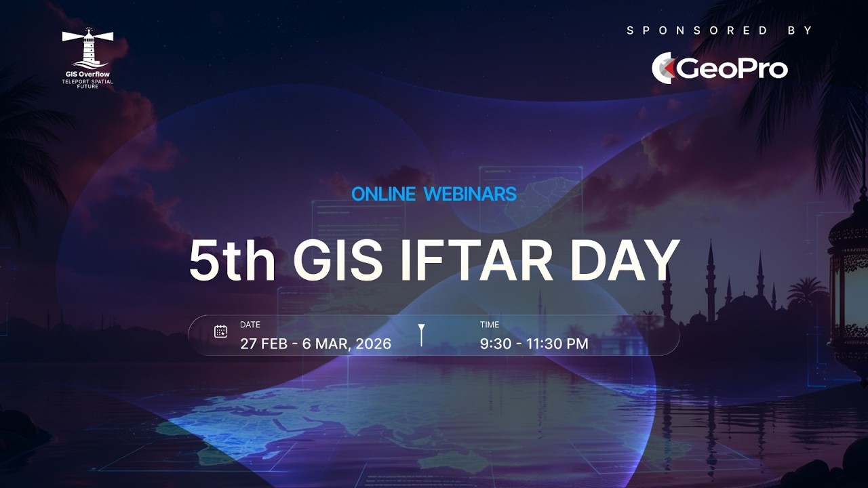Click the "TELEPORT SPATIAL FUTURE" tagline
Screen dimensions: 868x488
(x=87, y=83)
